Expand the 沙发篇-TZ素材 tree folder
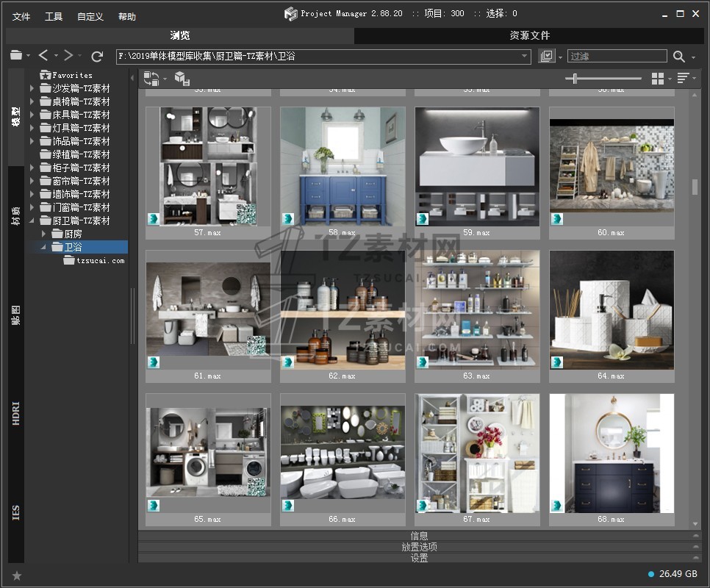Screen dimensions: 710x588 tap(32, 88)
